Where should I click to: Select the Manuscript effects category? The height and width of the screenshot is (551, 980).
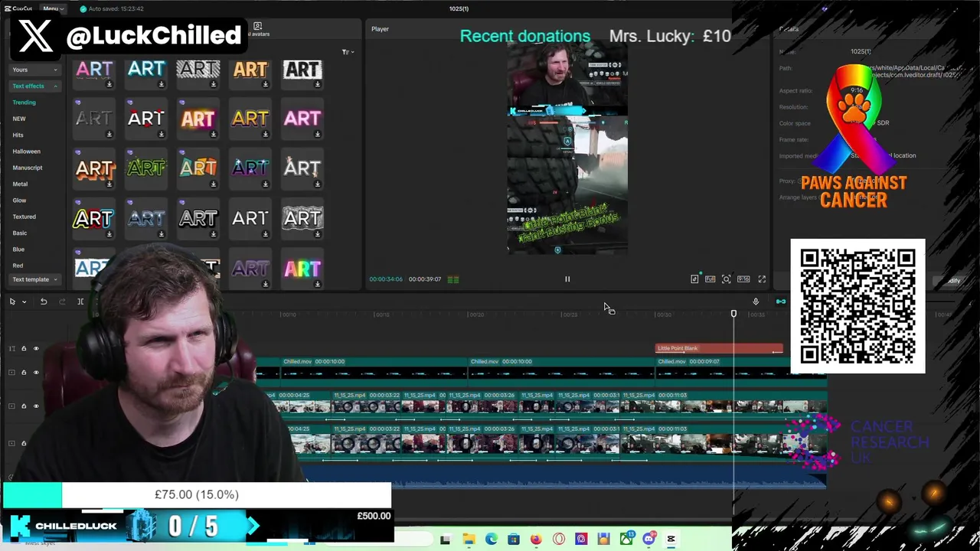click(28, 168)
